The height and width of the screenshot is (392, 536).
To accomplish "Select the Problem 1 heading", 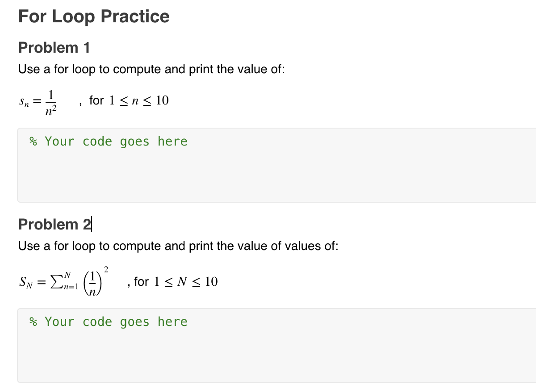I will pyautogui.click(x=54, y=47).
